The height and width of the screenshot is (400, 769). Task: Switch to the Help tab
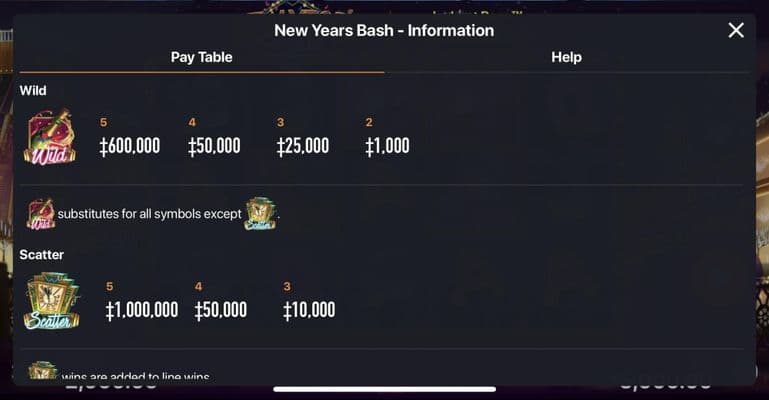[566, 57]
